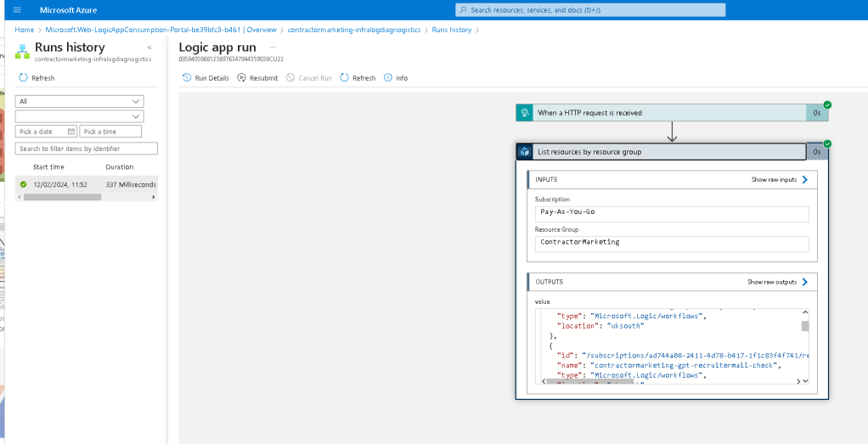Viewport: 868px width, 444px height.
Task: Sort runs by Start time column
Action: [48, 166]
